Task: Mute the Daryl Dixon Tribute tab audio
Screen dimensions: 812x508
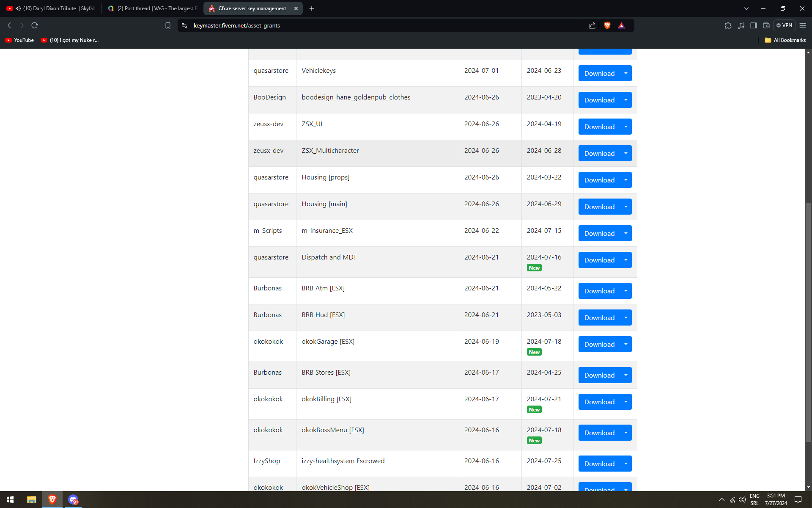Action: pos(18,8)
